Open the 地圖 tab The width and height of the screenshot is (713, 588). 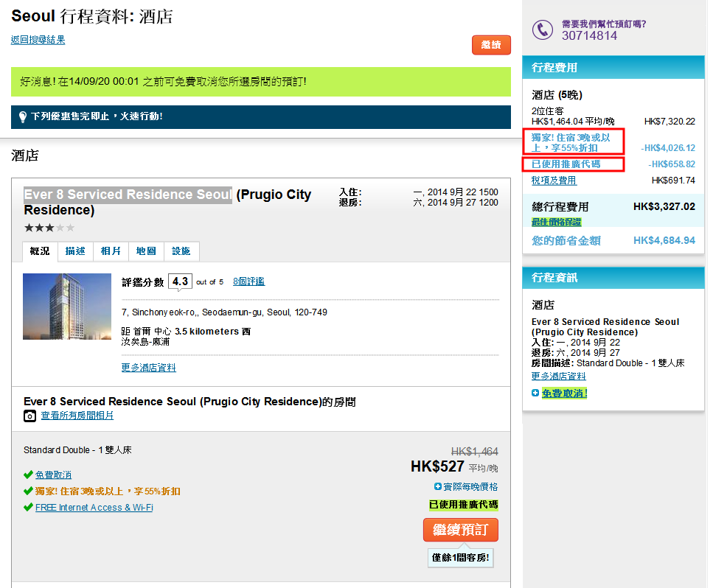[x=146, y=251]
